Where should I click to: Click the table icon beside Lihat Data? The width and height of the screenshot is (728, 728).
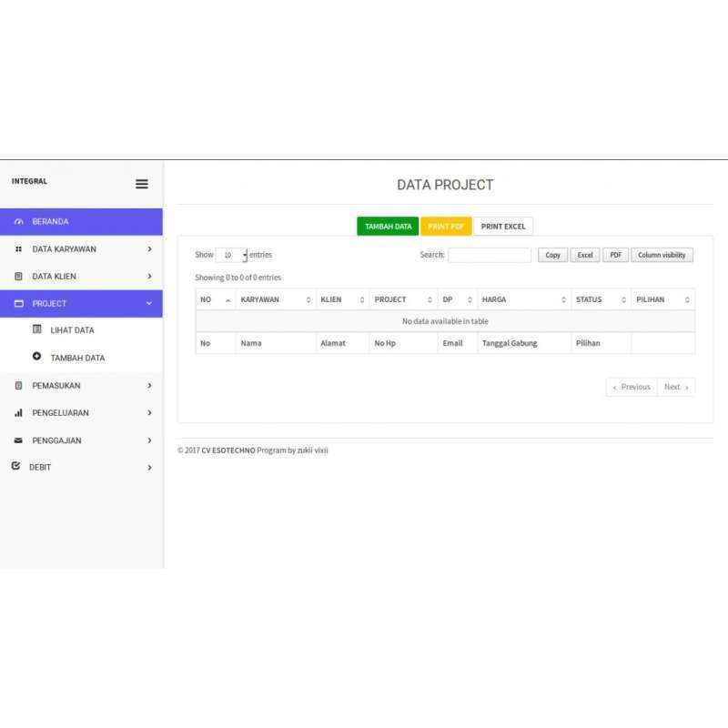point(37,329)
